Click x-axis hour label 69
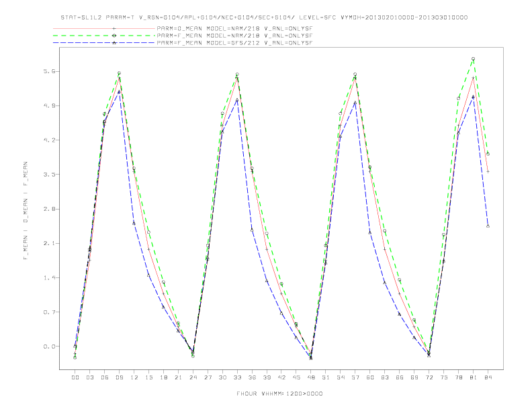This screenshot has height=411, width=532. pyautogui.click(x=414, y=377)
